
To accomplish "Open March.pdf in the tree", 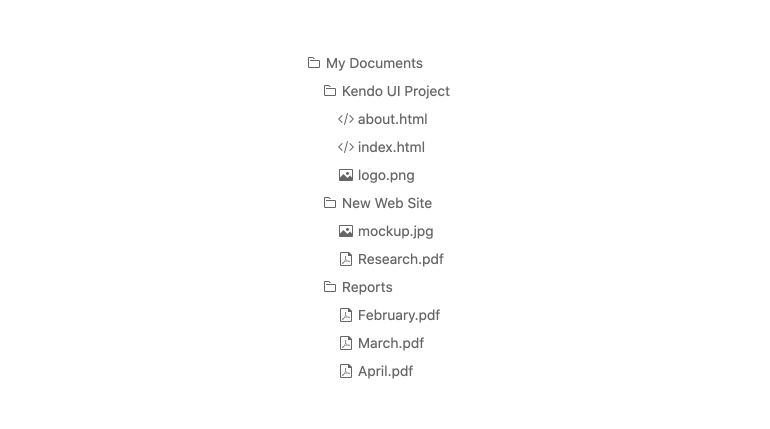I will (390, 343).
